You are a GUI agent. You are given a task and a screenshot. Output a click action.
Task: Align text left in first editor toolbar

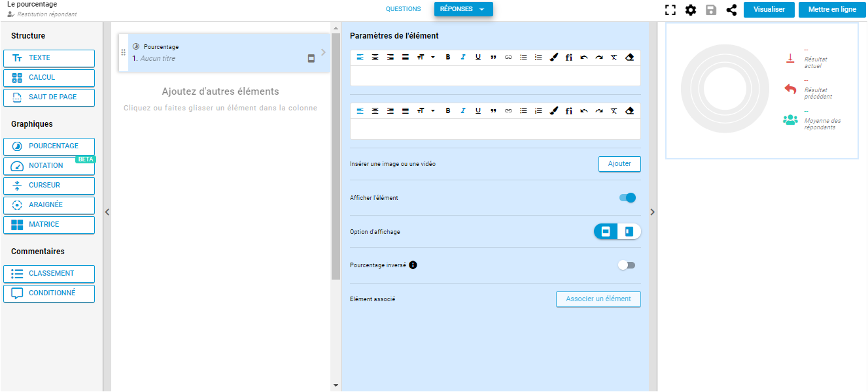(360, 57)
